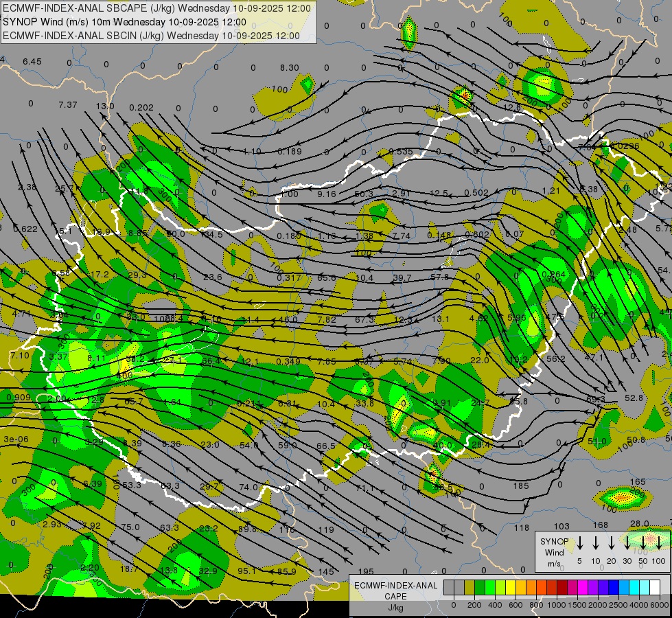672x618 pixels.
Task: Click the map value 0.0296
Action: click(625, 146)
